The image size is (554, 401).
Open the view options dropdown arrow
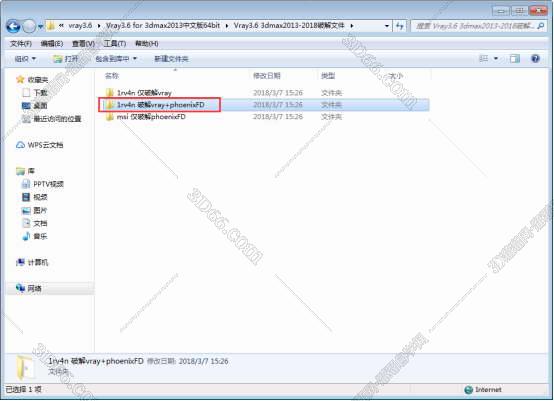(496, 59)
